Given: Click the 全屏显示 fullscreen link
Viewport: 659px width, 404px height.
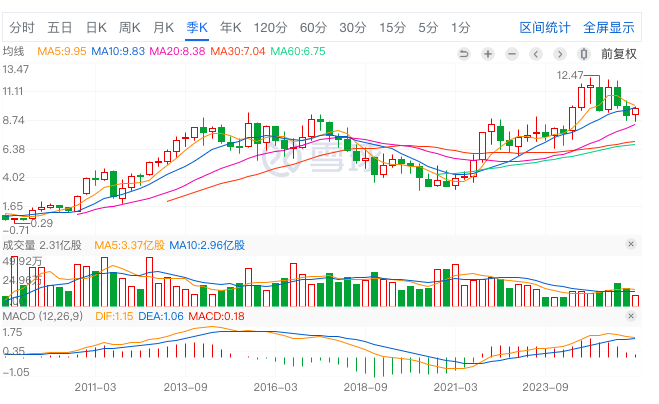Looking at the screenshot, I should 609,27.
